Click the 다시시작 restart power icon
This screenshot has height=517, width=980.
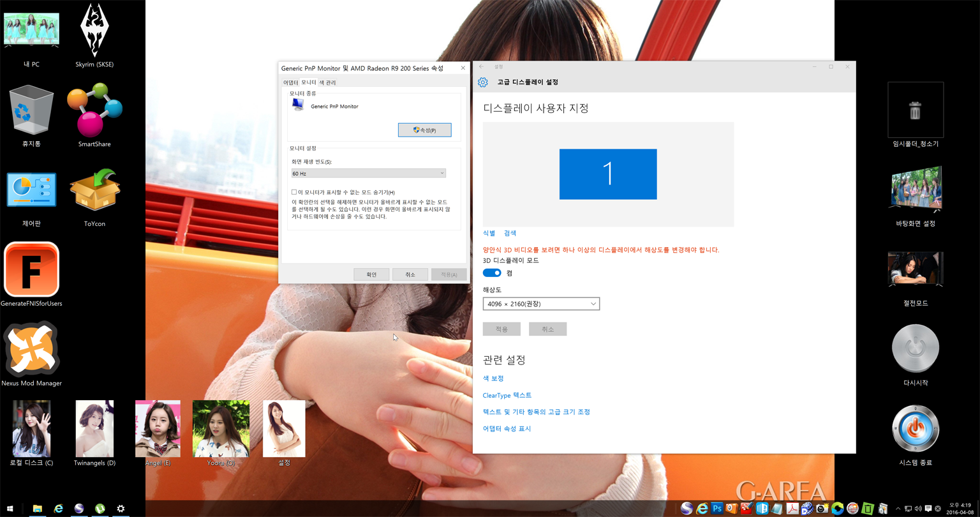[x=916, y=354]
